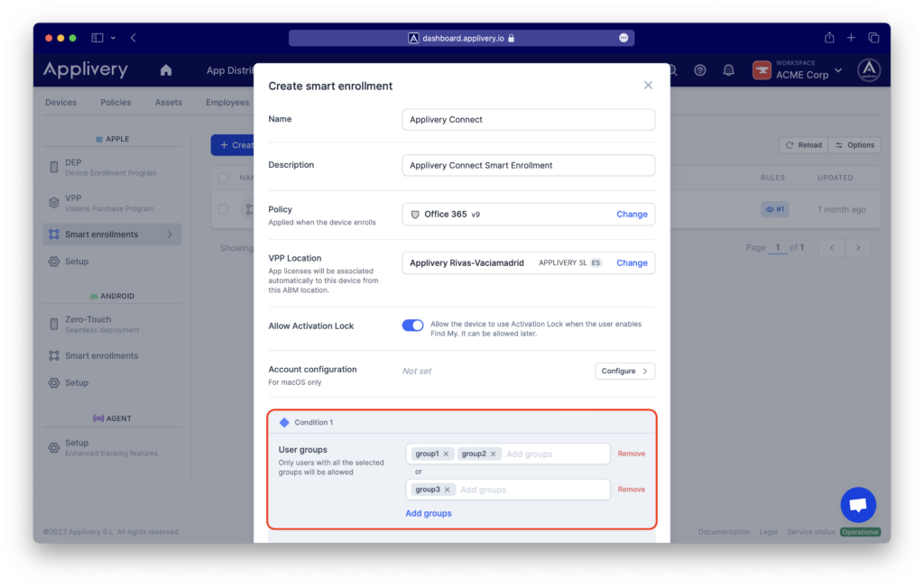Remove the group2 tag
The height and width of the screenshot is (587, 924).
[x=494, y=454]
